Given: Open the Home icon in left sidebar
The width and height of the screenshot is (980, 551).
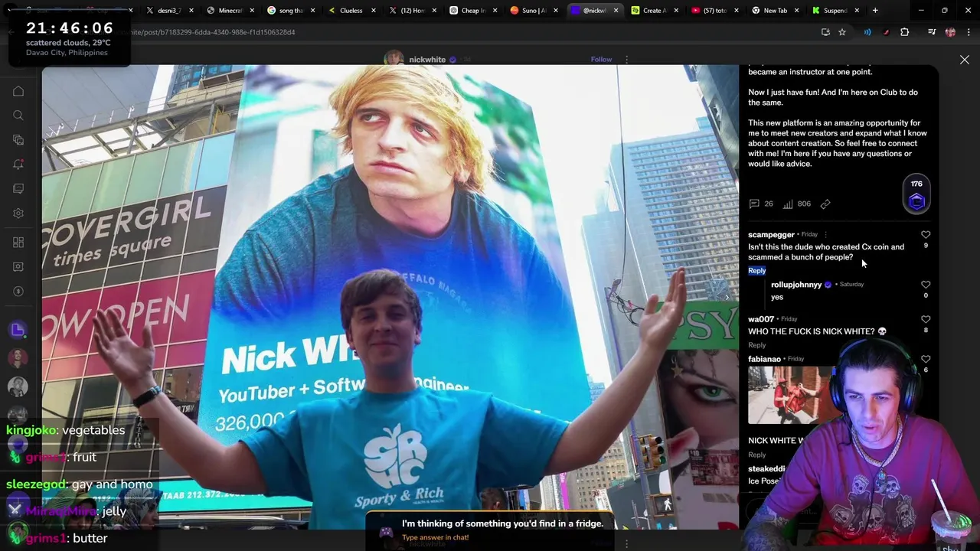Looking at the screenshot, I should point(18,92).
